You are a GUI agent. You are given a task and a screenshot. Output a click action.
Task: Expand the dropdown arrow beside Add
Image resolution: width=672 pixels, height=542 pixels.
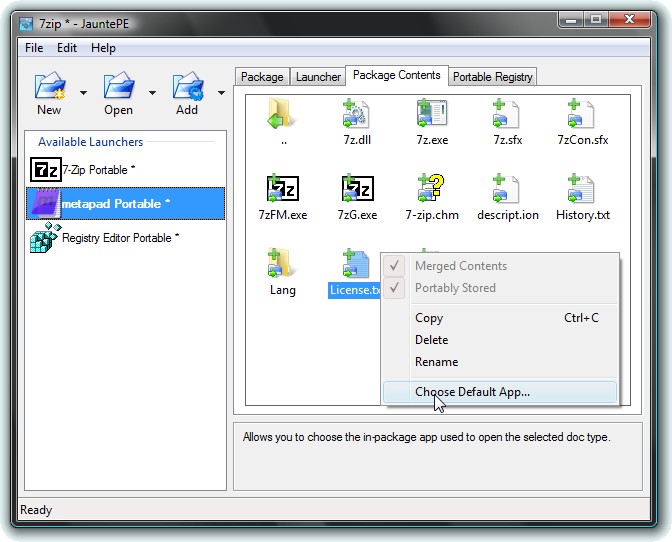pyautogui.click(x=221, y=93)
